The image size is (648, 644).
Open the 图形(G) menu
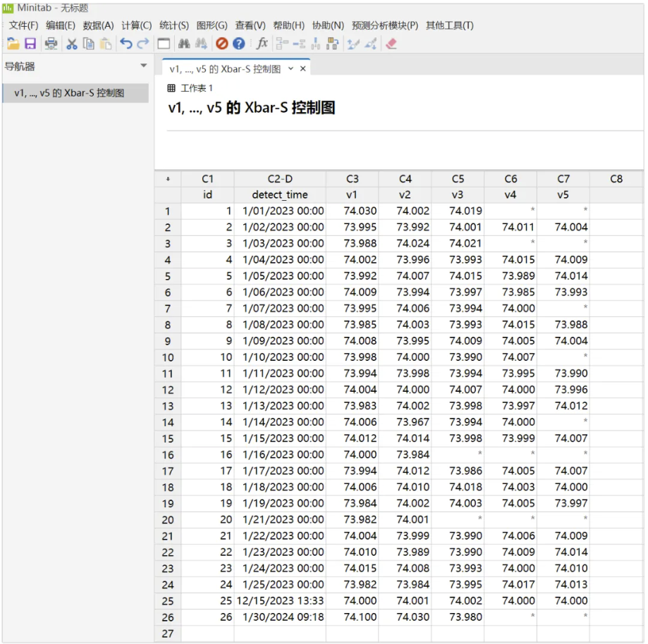(x=212, y=25)
